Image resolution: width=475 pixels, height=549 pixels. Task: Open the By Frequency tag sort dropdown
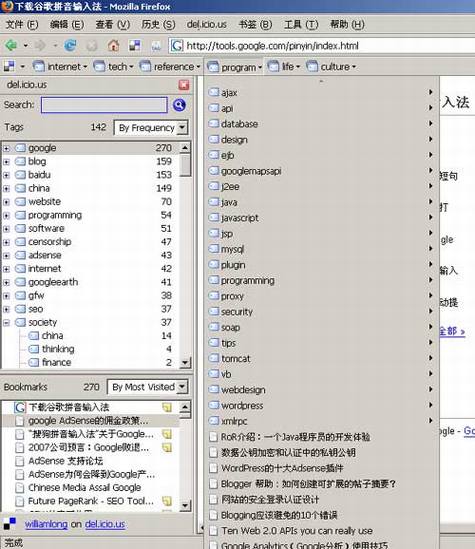click(x=151, y=128)
